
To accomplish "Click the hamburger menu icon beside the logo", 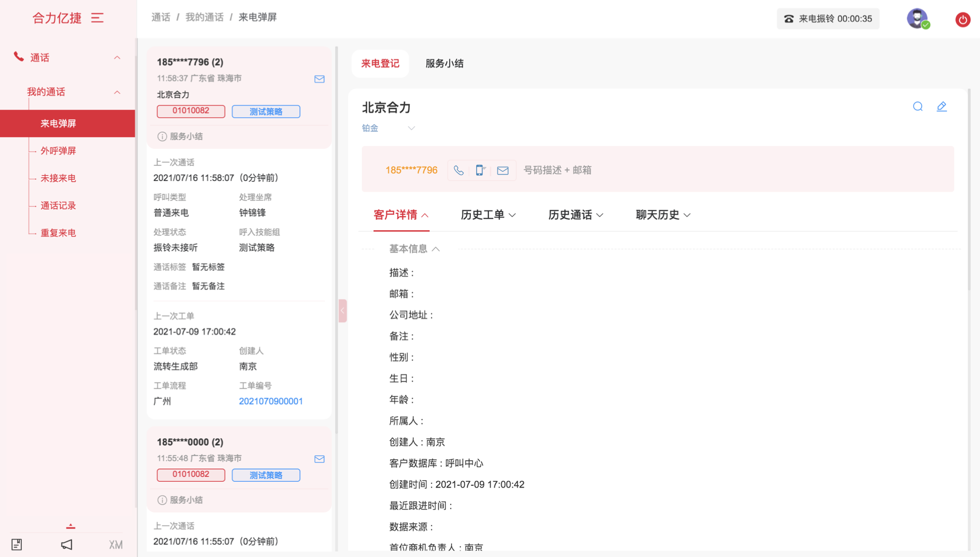I will (x=97, y=18).
